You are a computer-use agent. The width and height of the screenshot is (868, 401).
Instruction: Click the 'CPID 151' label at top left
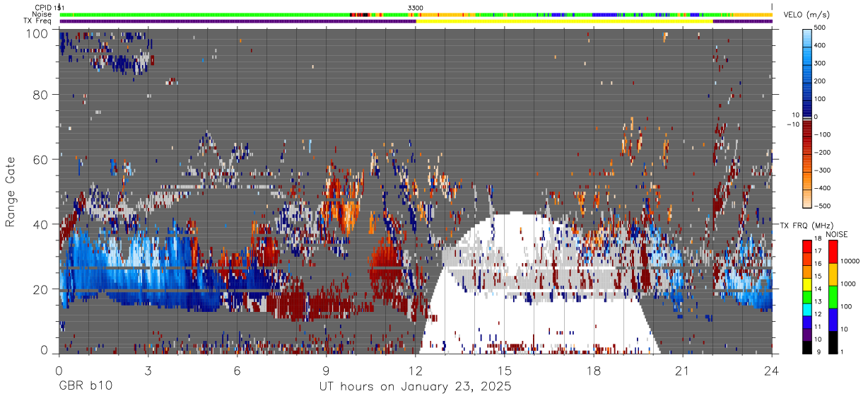[x=49, y=7]
